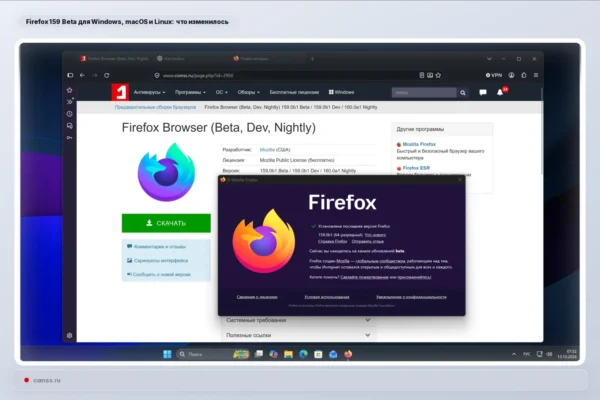The image size is (600, 400).
Task: Click the Firefox Nightly logo image
Action: 166,172
